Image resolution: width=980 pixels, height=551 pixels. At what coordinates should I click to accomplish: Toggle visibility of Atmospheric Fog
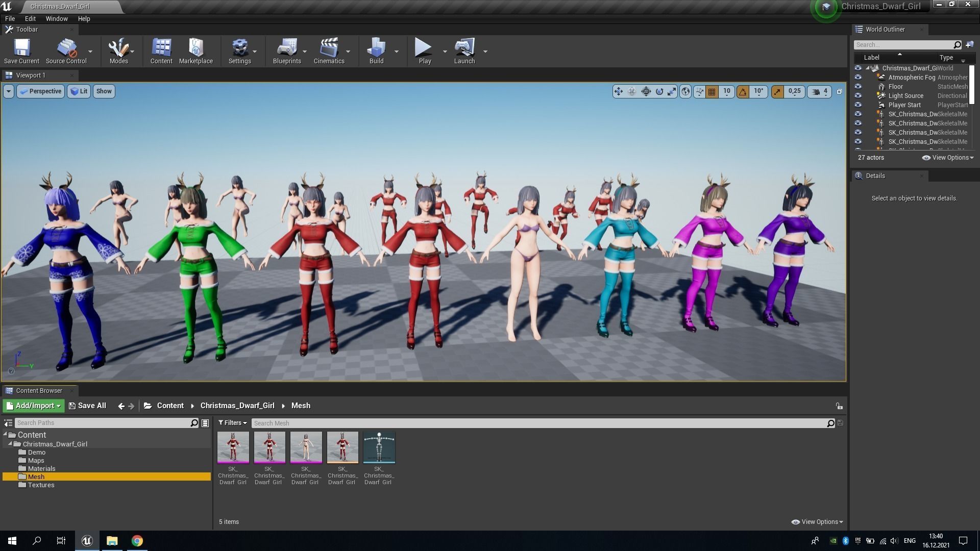click(x=859, y=77)
